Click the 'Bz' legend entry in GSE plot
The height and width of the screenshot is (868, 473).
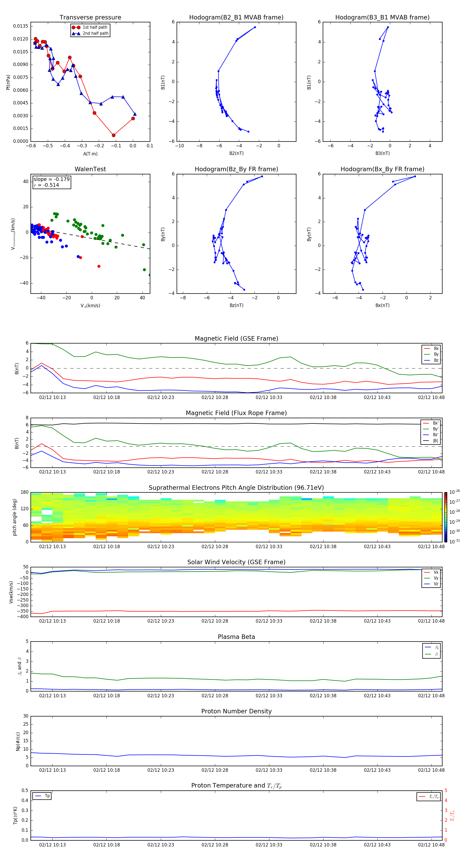click(x=431, y=361)
